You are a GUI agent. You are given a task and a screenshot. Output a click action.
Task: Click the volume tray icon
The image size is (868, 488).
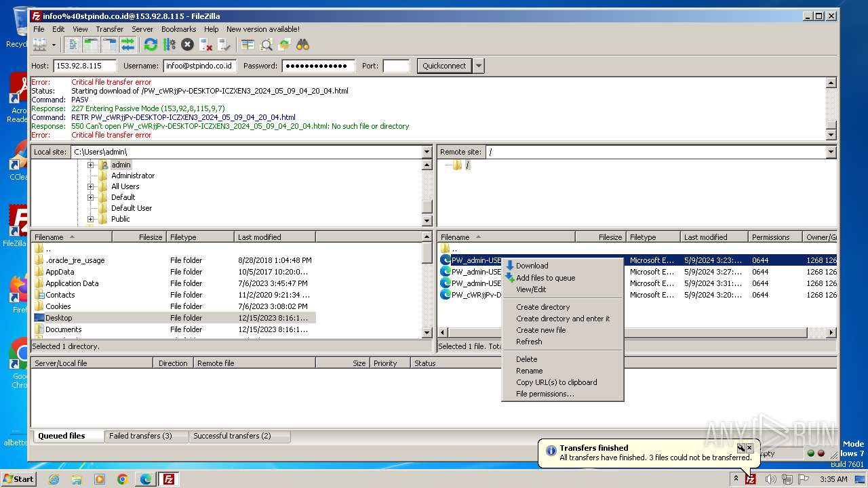point(770,479)
